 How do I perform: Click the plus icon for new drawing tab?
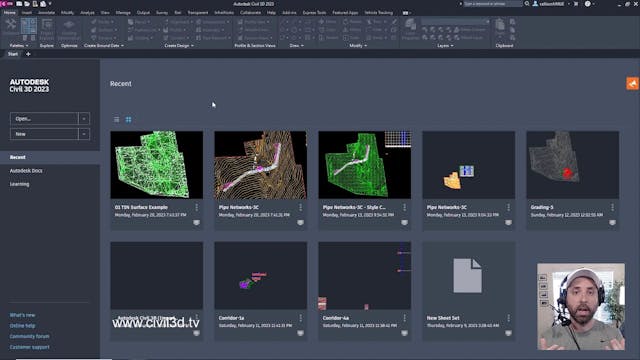pyautogui.click(x=28, y=54)
